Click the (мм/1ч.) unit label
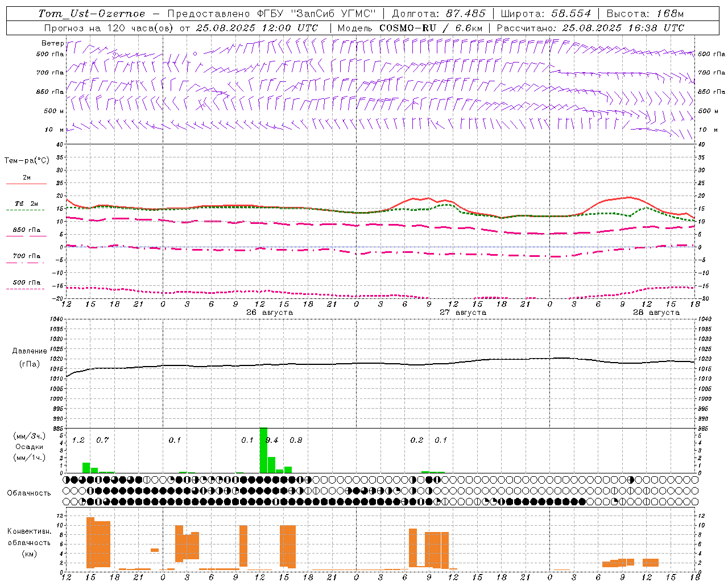The height and width of the screenshot is (582, 728). point(30,458)
